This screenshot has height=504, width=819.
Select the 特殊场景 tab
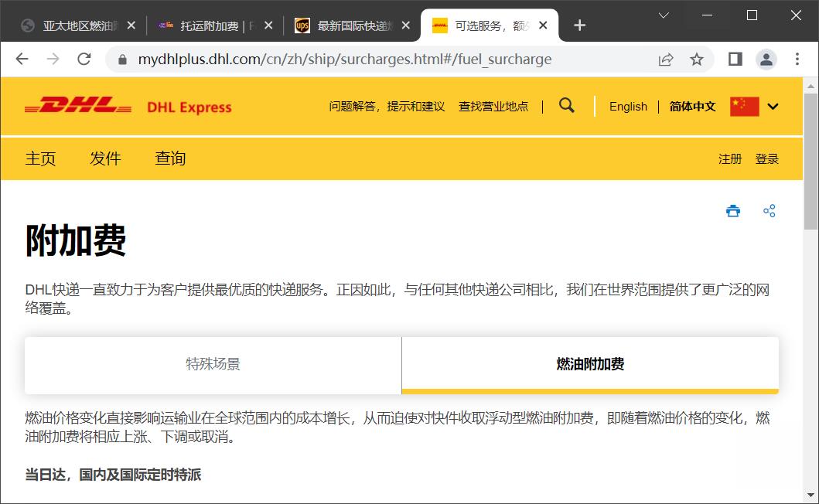pyautogui.click(x=213, y=365)
